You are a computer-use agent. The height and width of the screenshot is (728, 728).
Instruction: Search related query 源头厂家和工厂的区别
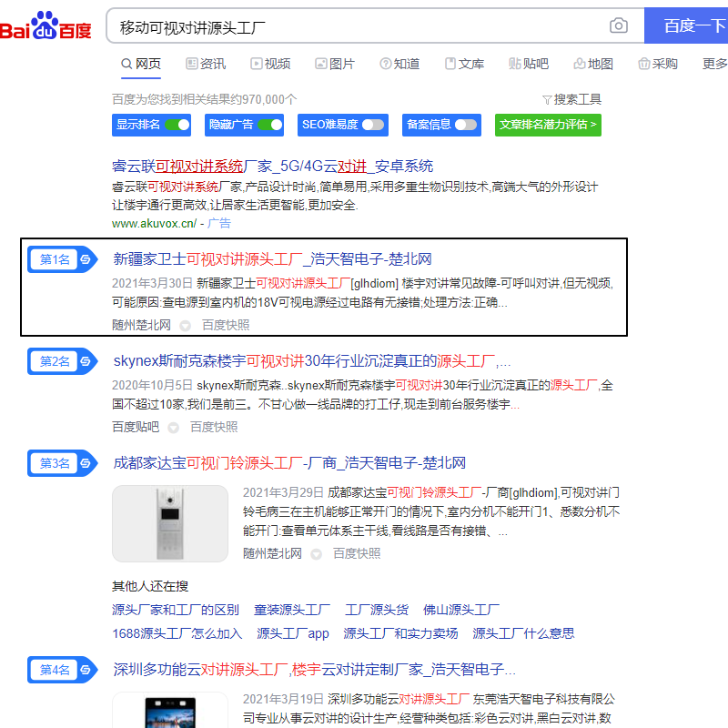[x=176, y=610]
